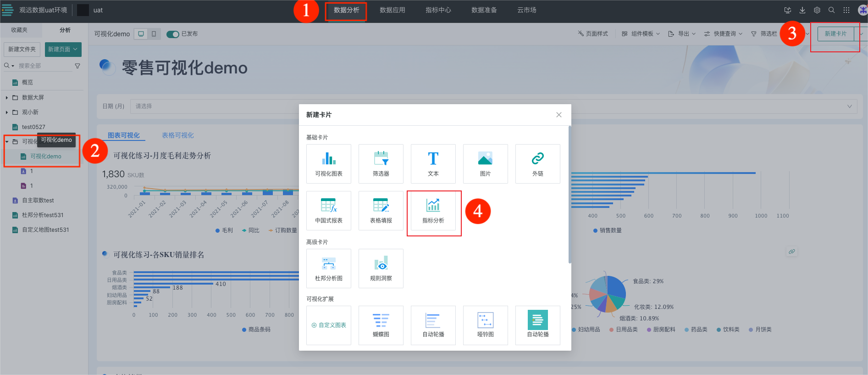868x375 pixels.
Task: Open 杜邦分析test531 item
Action: click(x=43, y=215)
